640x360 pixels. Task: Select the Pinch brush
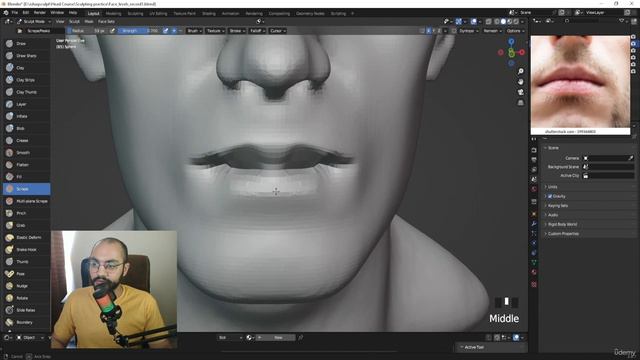(x=27, y=213)
